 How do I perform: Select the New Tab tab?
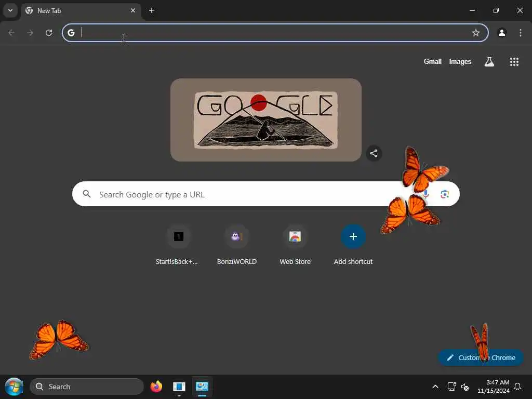coord(82,11)
